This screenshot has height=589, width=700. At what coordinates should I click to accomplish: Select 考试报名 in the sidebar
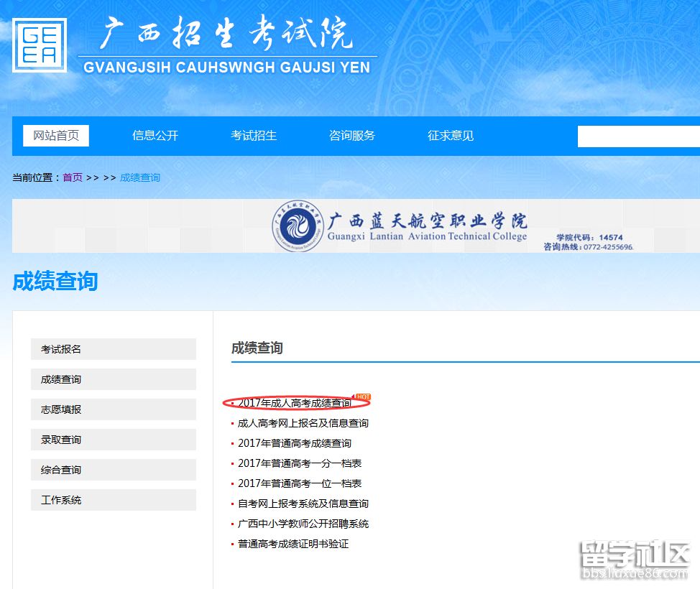(113, 349)
